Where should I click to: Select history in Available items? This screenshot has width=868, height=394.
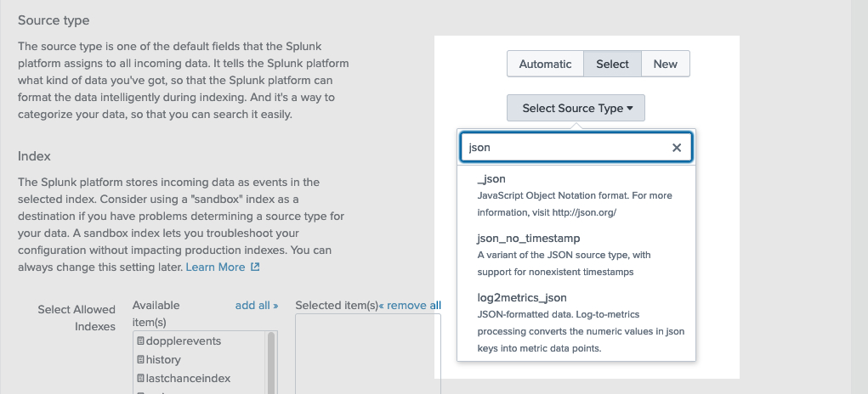163,360
